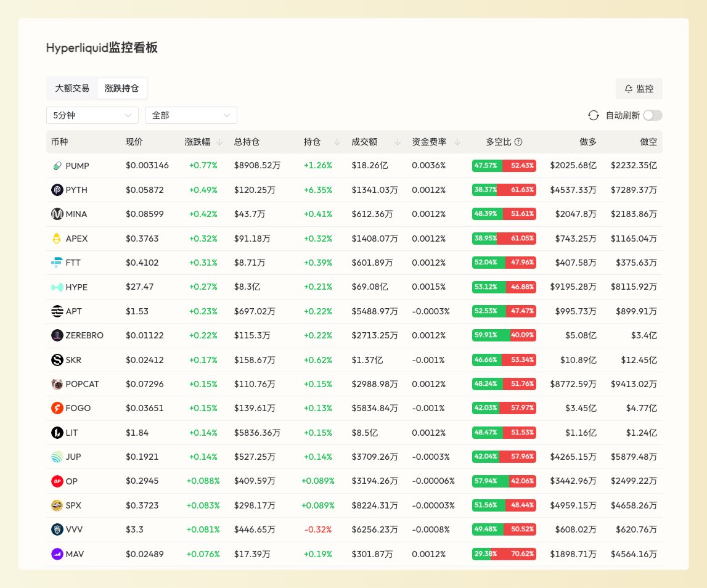
Task: Click the PUMP token icon
Action: coord(57,166)
